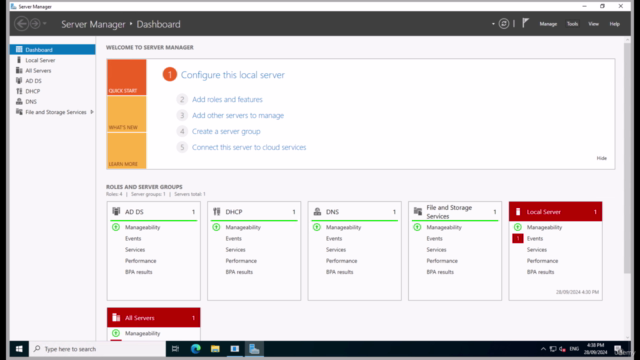Select File and Storage Services in sidebar
This screenshot has width=640, height=360.
tap(53, 112)
